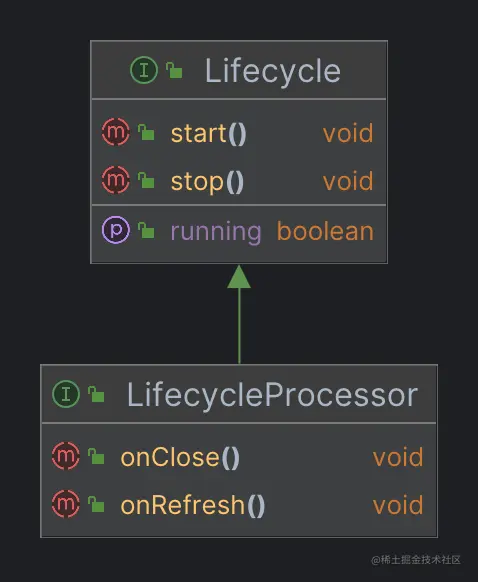The height and width of the screenshot is (582, 478).
Task: Click the method icon beside onClose()
Action: click(66, 456)
